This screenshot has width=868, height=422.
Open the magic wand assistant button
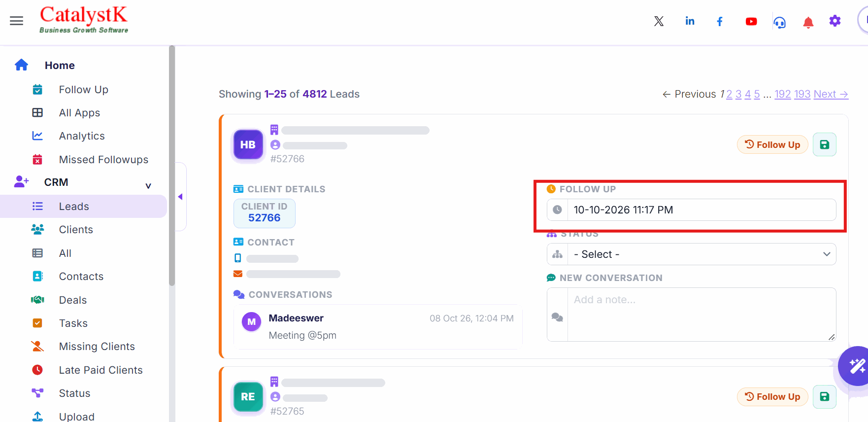coord(855,366)
